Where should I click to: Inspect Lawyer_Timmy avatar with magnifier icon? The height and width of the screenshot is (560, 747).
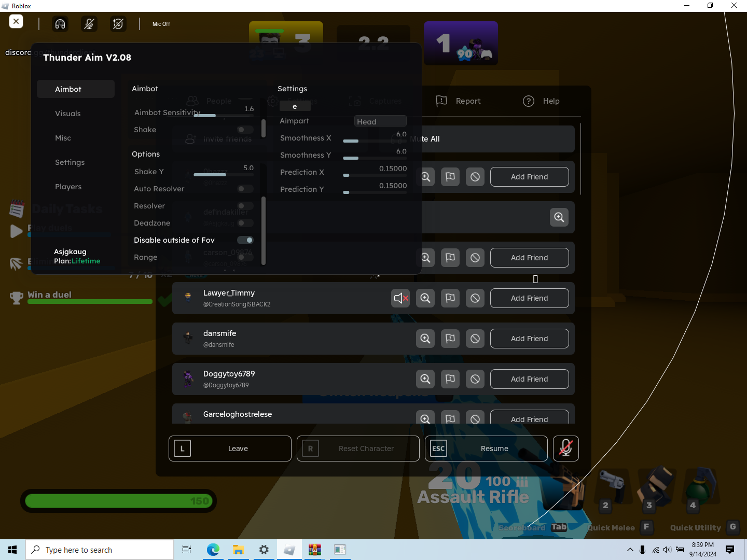click(425, 298)
